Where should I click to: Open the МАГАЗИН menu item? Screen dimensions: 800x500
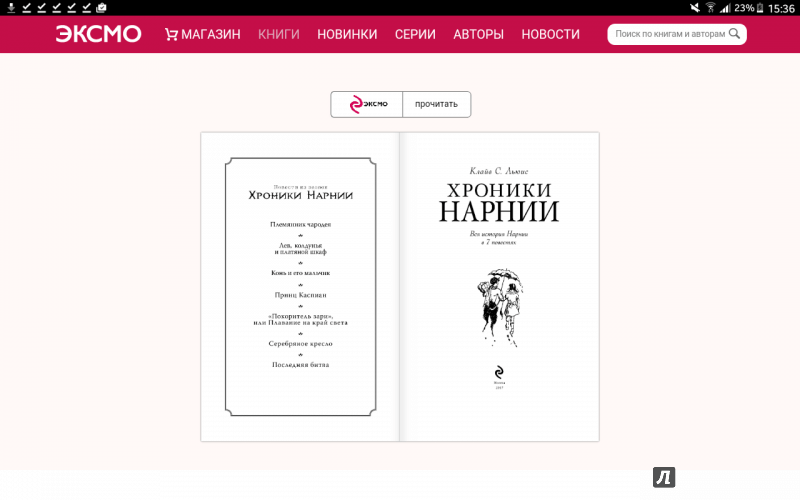pyautogui.click(x=210, y=34)
